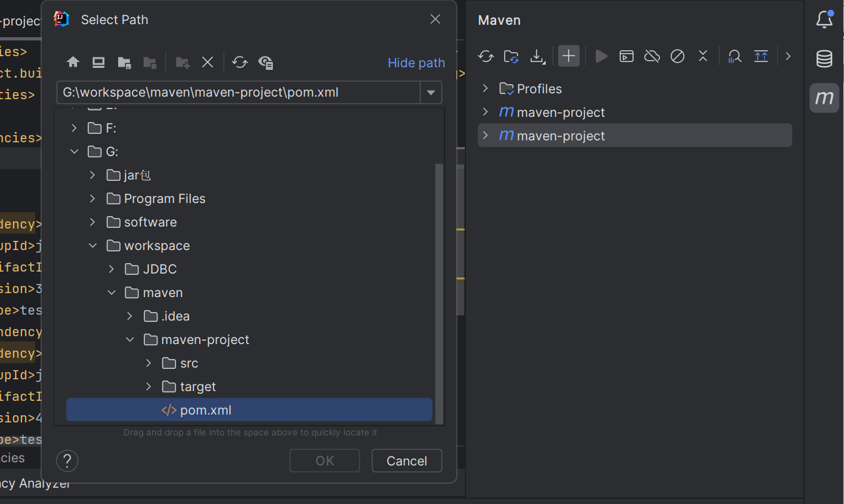Expand the src folder
This screenshot has width=844, height=504.
click(x=149, y=363)
